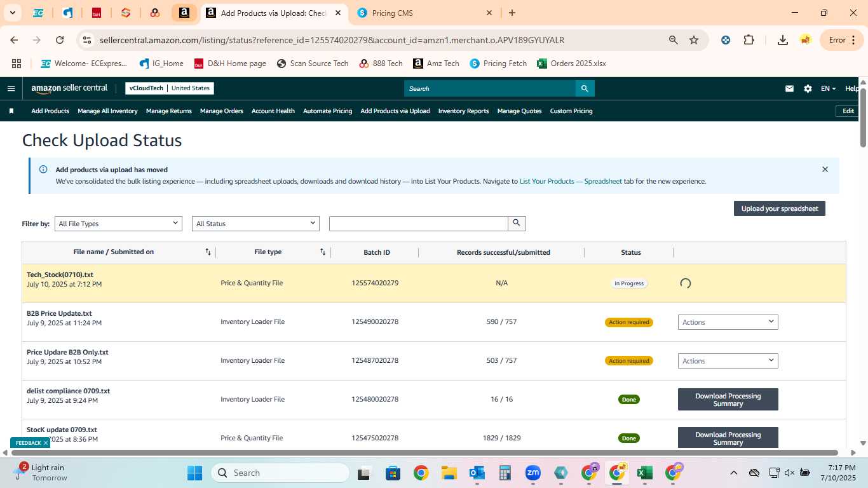Click the browser address bar URL
868x488 pixels.
(x=332, y=40)
